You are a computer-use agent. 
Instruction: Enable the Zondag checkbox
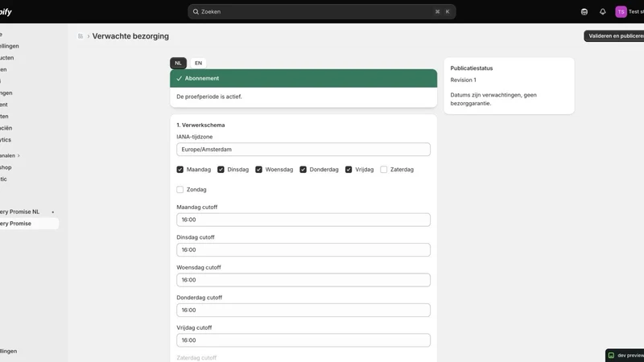tap(180, 190)
